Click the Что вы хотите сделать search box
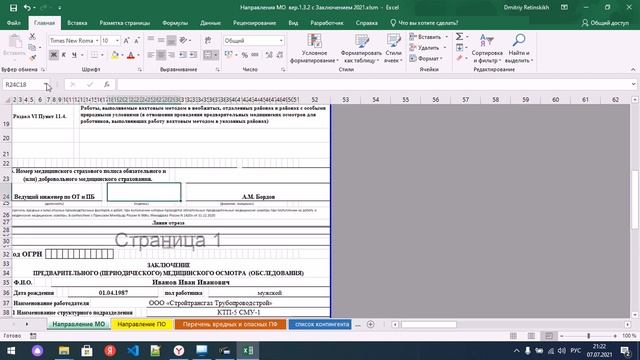 point(424,23)
